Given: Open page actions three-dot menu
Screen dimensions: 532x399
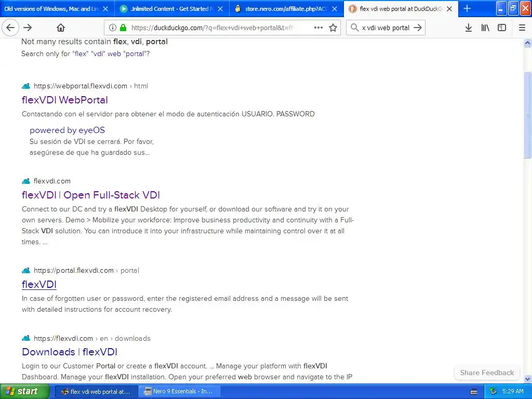Looking at the screenshot, I should [x=318, y=28].
